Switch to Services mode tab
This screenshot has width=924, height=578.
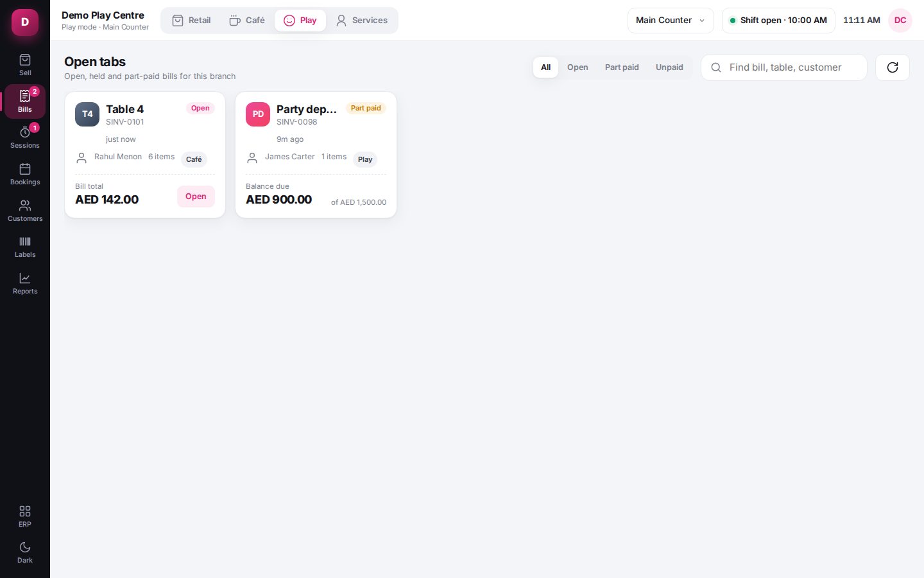pos(362,21)
